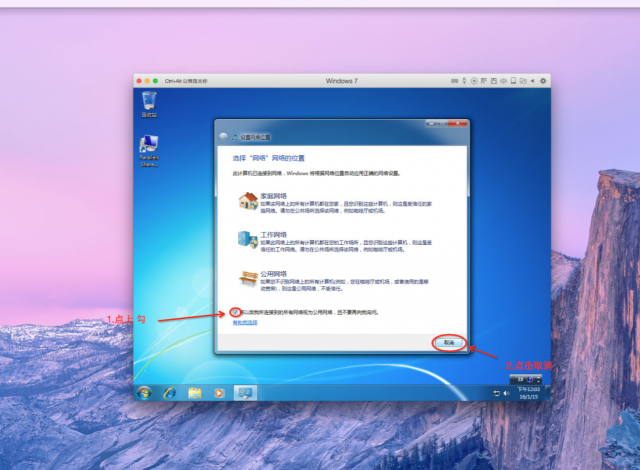The height and width of the screenshot is (470, 640).
Task: Click heading 选择"网络"网络的位置
Action: click(x=269, y=158)
